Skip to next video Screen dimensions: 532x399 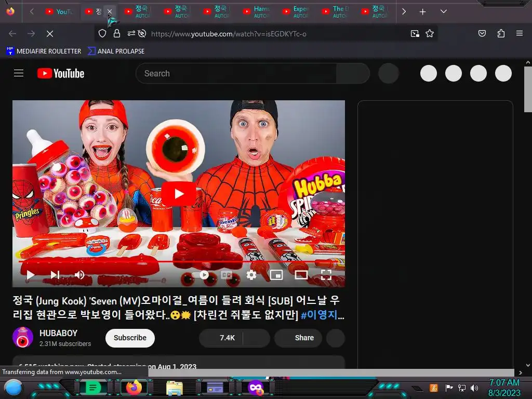tap(55, 275)
